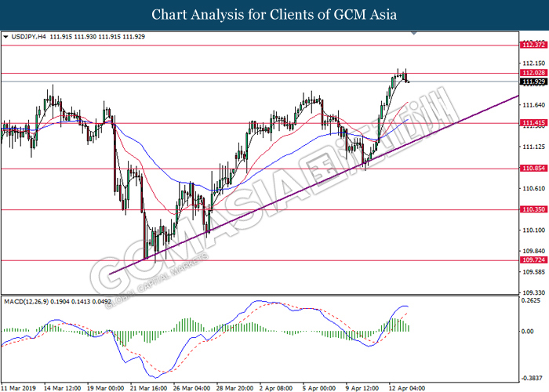The image size is (549, 392).
Task: Click the MACD scale value -0.3837
Action: (531, 378)
